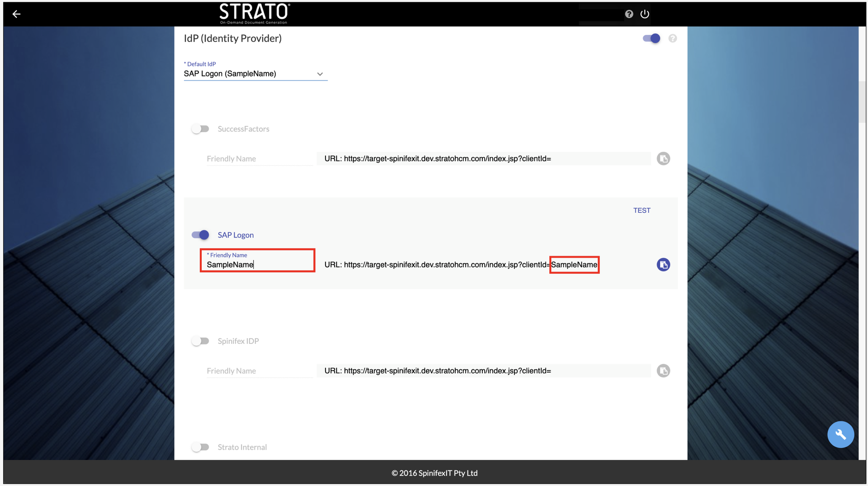Turn off the SAP Logon toggle

click(200, 235)
